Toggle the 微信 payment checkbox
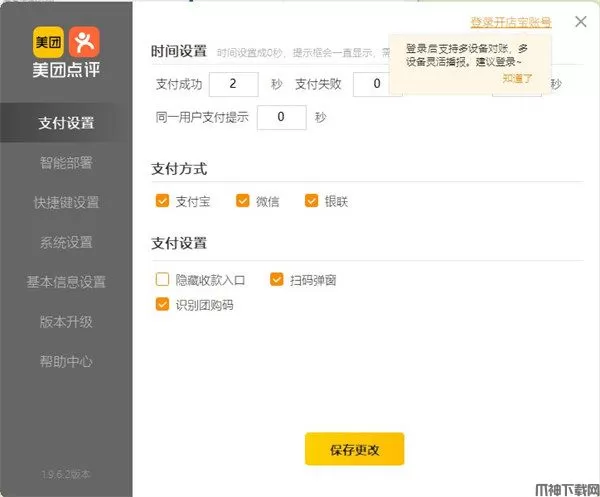Image resolution: width=600 pixels, height=497 pixels. [242, 201]
